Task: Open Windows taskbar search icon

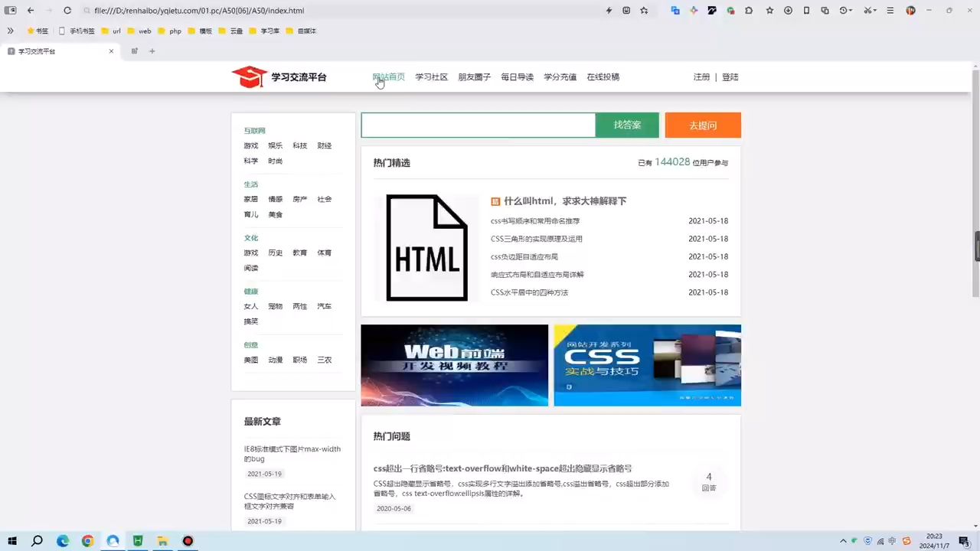Action: click(37, 541)
